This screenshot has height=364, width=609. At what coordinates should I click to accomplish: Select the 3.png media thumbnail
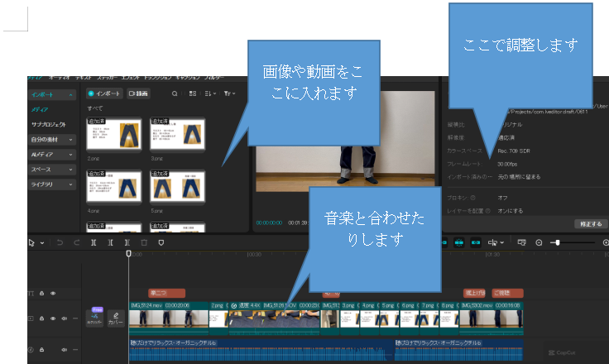pos(178,134)
